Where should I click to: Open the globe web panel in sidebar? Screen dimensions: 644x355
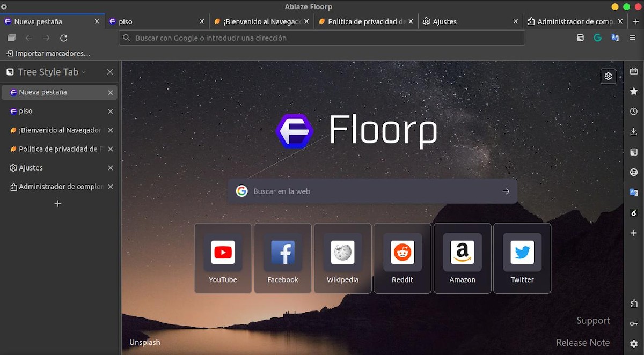[634, 172]
